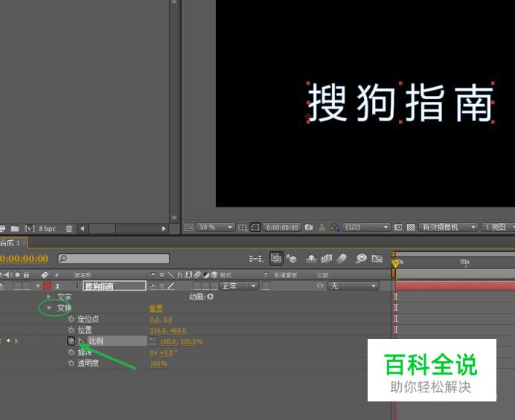Click the always preview this view icon

click(x=189, y=227)
